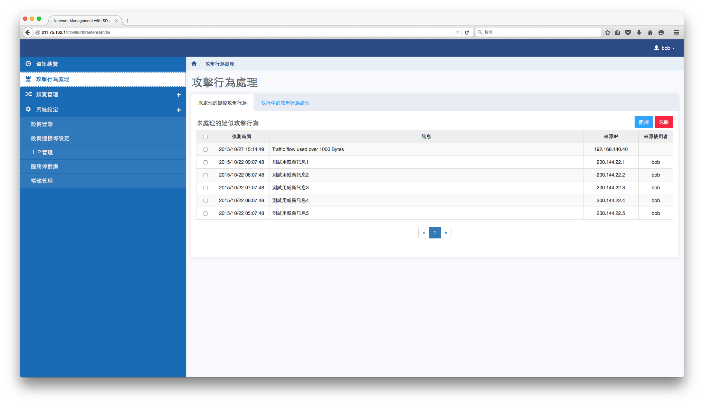
Task: Select the active white tab under the page title
Action: (223, 103)
